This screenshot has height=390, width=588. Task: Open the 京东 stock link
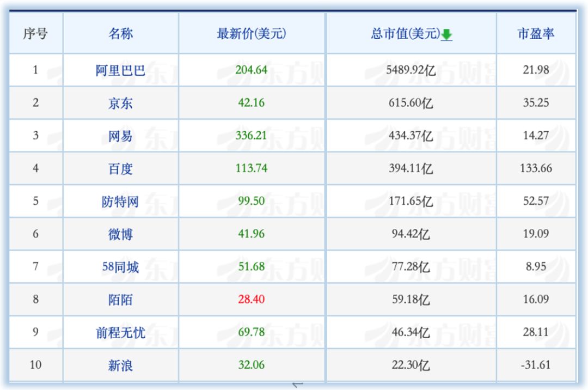pos(120,103)
